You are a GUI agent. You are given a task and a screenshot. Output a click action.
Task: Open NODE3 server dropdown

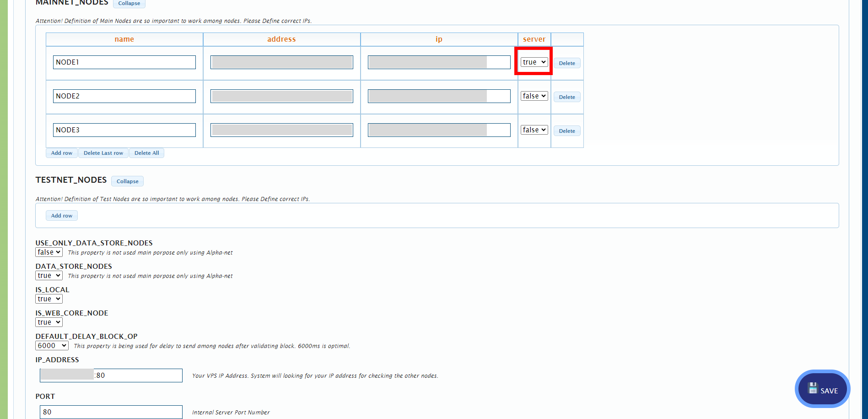(534, 130)
